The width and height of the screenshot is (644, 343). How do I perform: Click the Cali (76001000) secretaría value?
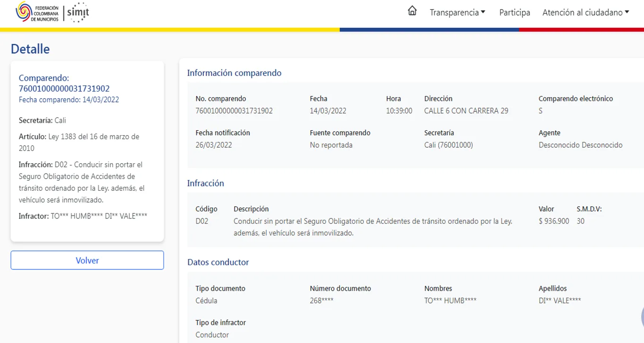[448, 145]
